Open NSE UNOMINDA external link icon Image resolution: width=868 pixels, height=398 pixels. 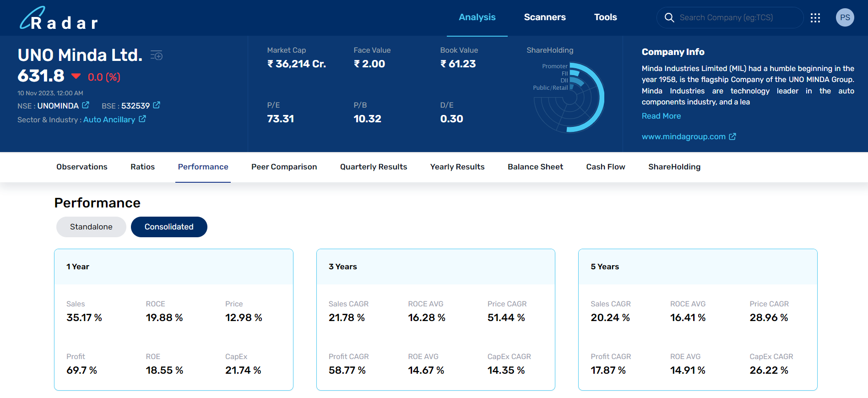pos(86,105)
